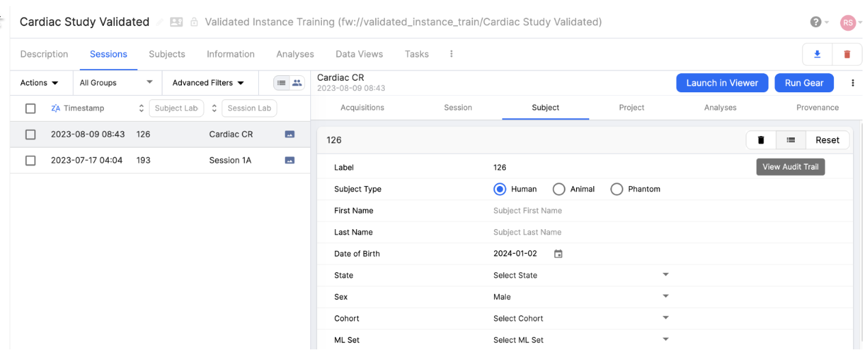Select the Human subject type

click(x=500, y=189)
